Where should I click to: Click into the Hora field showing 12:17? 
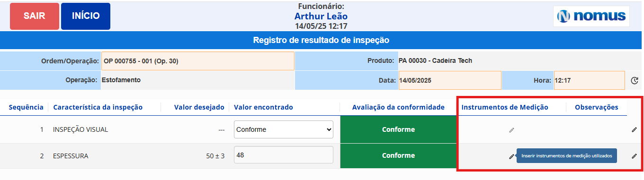coord(589,80)
